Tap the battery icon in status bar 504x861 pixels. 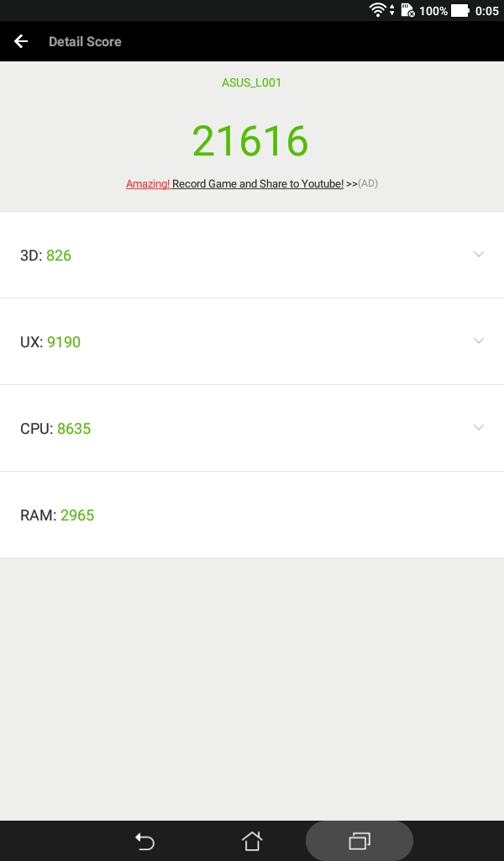point(459,11)
